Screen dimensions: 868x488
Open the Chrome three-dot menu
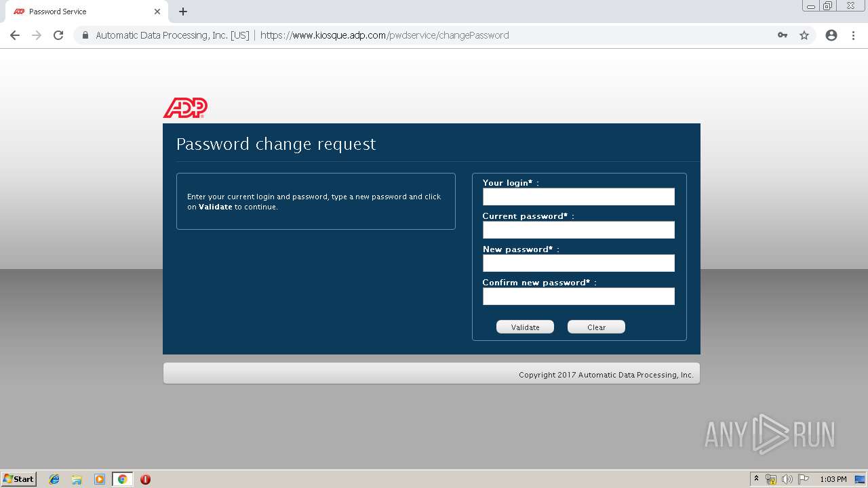[853, 35]
